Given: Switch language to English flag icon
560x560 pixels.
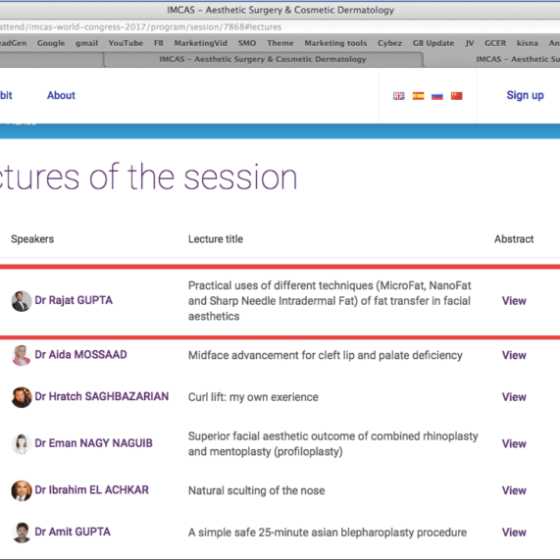Looking at the screenshot, I should click(x=399, y=96).
